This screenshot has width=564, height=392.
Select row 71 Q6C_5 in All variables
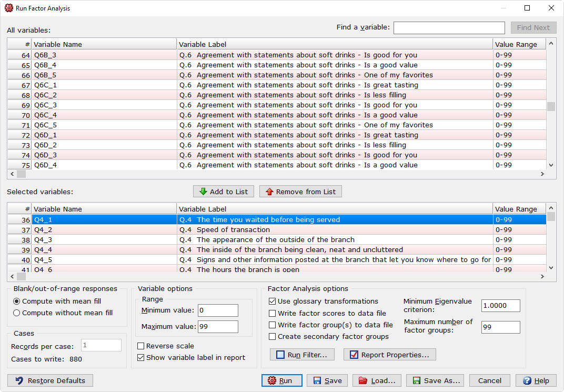(x=277, y=125)
